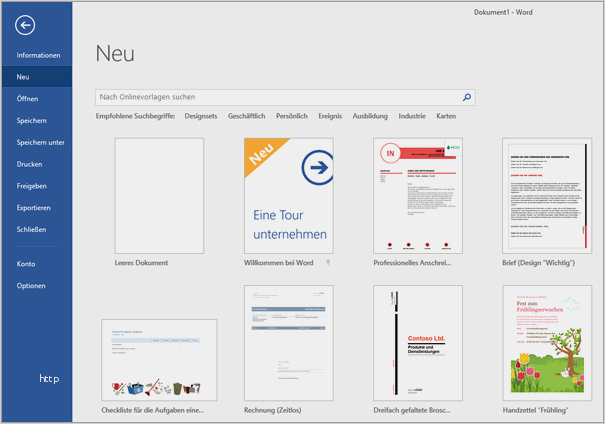Search suggested term Designsets
This screenshot has height=424, width=605.
tap(200, 117)
